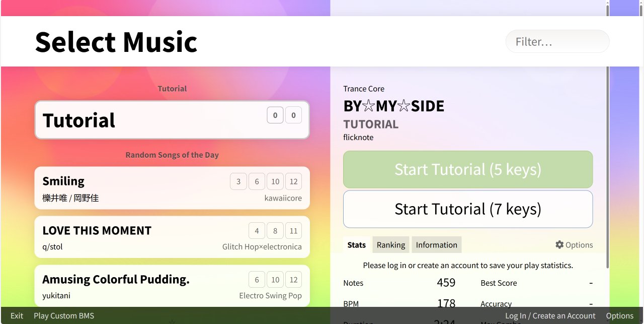Click the kawaiicore genre text
644x324 pixels.
coord(283,198)
